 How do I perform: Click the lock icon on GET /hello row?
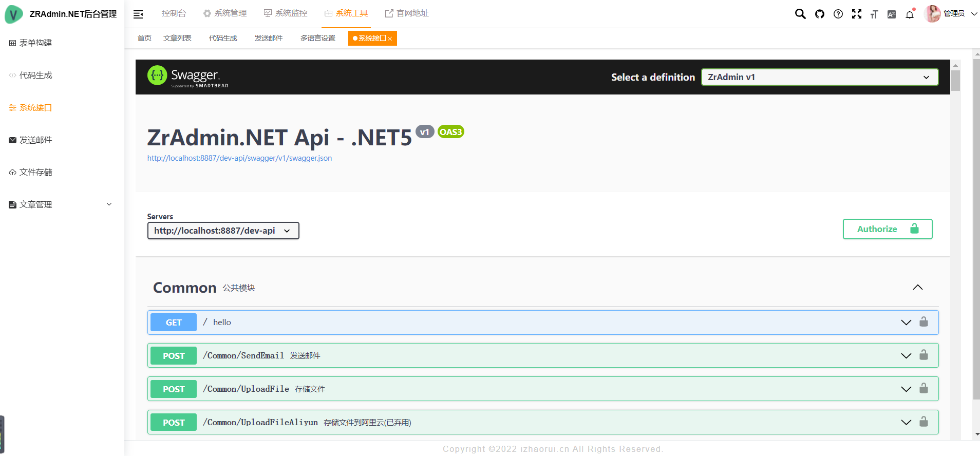pos(924,322)
